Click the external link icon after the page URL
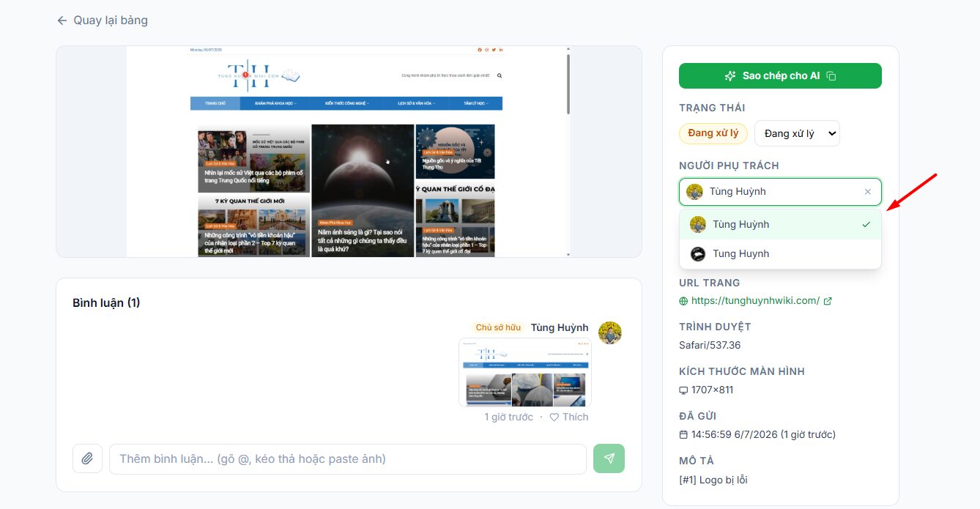This screenshot has height=509, width=980. point(828,301)
